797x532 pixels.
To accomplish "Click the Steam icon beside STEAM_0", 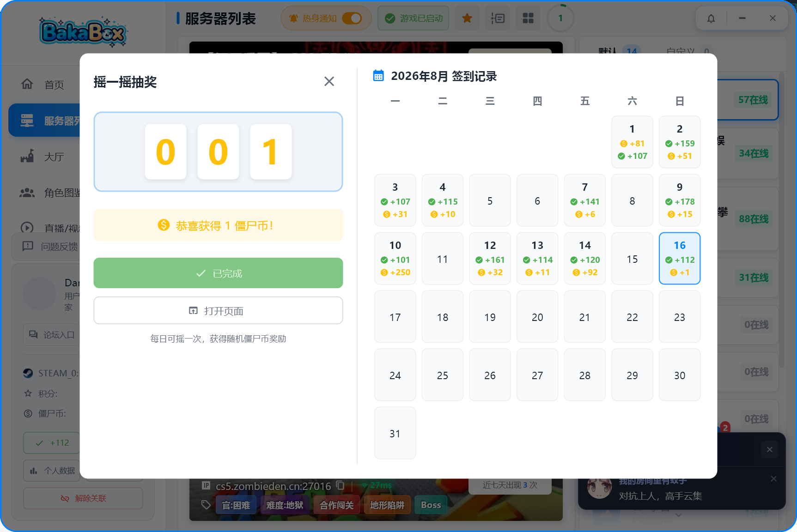I will point(28,373).
